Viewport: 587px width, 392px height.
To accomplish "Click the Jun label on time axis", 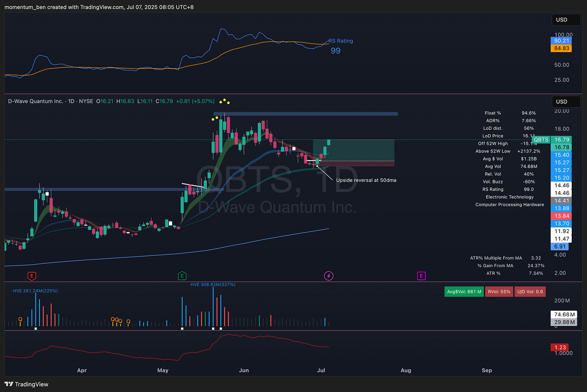I will 244,370.
